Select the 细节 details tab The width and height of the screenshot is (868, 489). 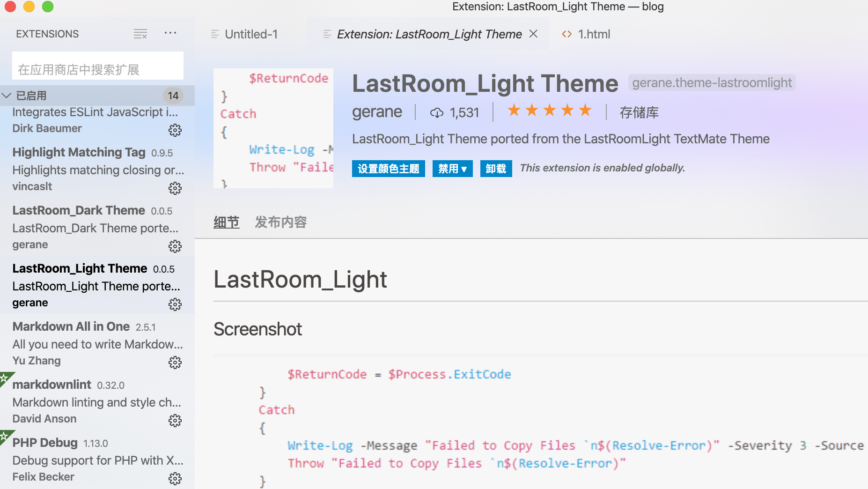click(x=227, y=222)
